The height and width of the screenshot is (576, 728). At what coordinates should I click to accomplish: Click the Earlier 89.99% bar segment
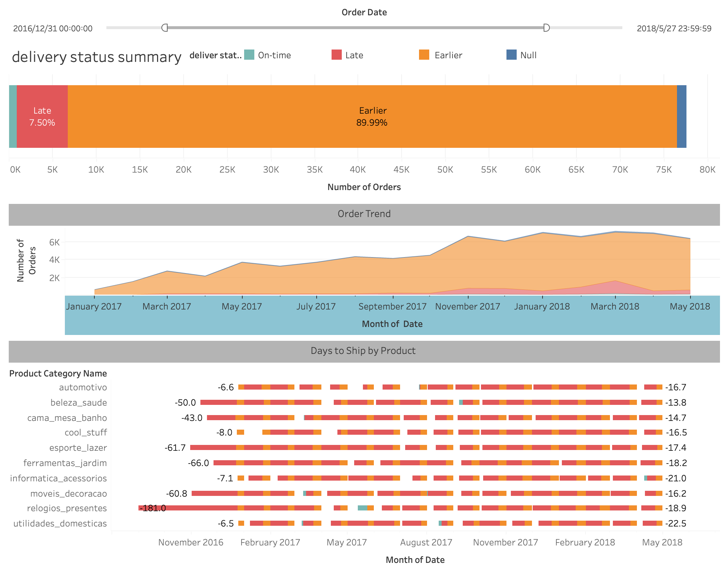click(372, 117)
